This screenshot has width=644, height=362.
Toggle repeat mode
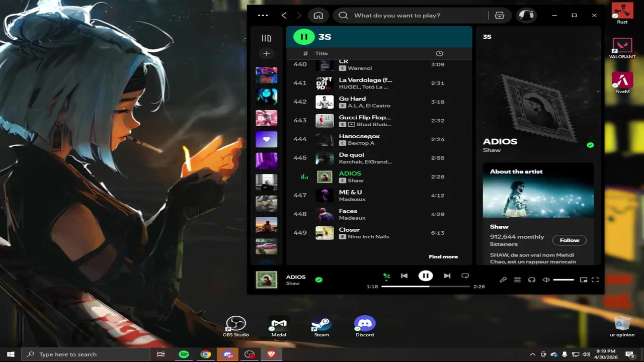[465, 276]
